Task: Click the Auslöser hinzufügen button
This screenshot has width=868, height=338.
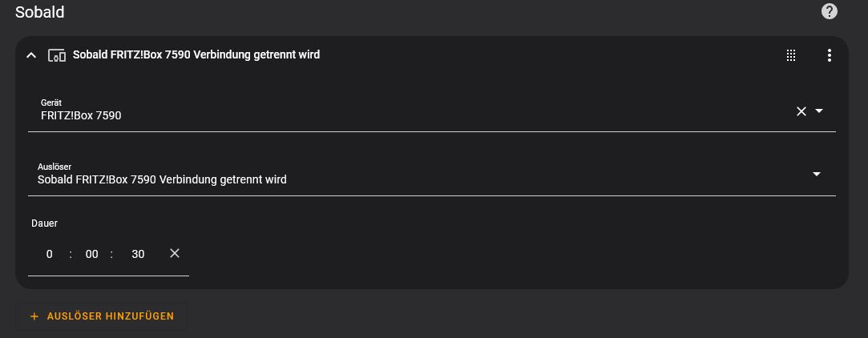Action: [102, 316]
